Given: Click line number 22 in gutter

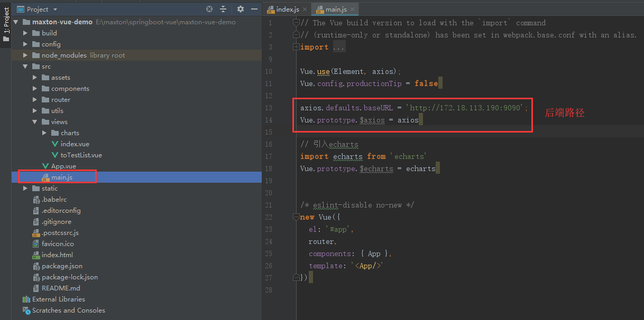Looking at the screenshot, I should pyautogui.click(x=269, y=217).
